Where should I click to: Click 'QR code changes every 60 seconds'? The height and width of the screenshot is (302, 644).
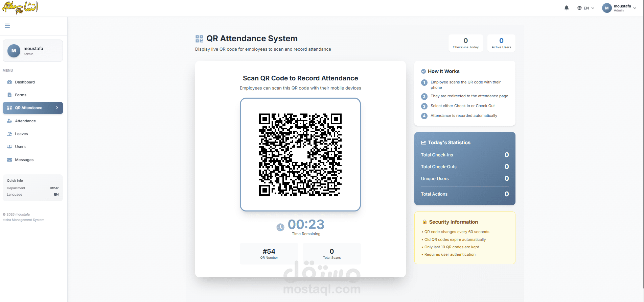[x=457, y=232]
